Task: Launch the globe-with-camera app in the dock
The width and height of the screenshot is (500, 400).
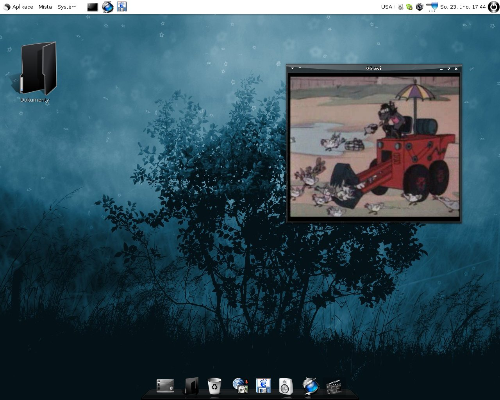Action: click(240, 386)
